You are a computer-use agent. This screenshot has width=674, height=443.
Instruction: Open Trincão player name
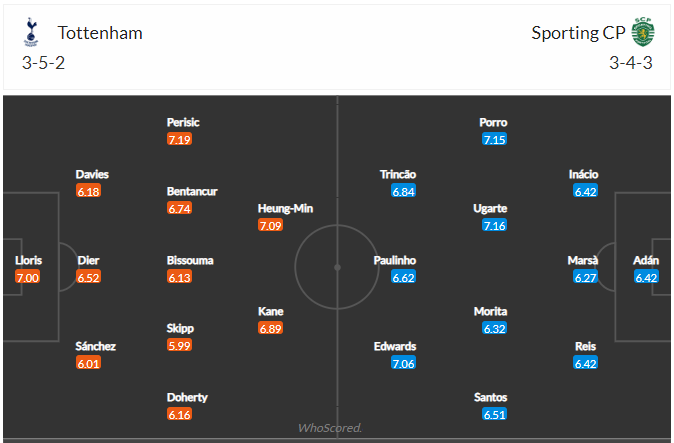pos(398,174)
